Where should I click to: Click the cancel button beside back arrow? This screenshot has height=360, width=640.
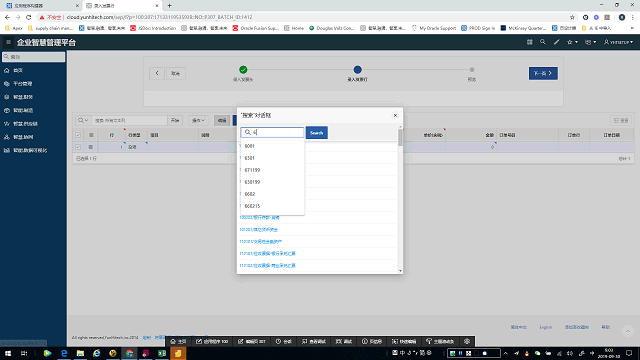[x=176, y=73]
